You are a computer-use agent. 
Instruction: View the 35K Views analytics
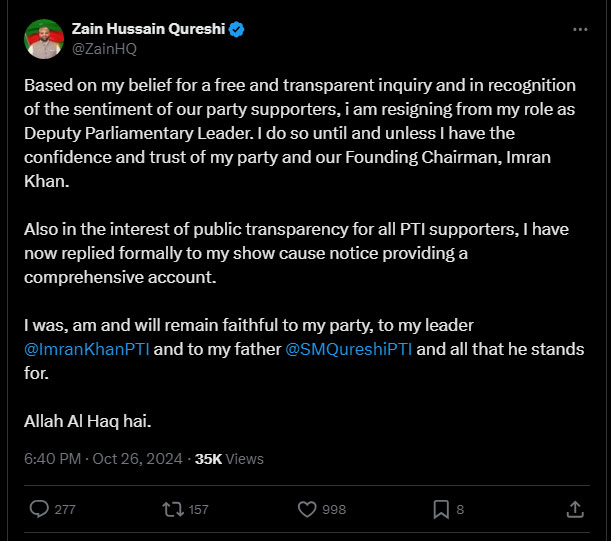click(x=229, y=459)
